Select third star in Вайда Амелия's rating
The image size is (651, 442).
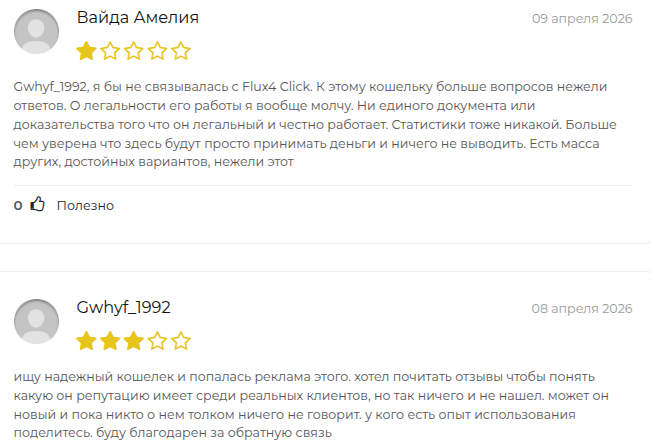point(134,50)
